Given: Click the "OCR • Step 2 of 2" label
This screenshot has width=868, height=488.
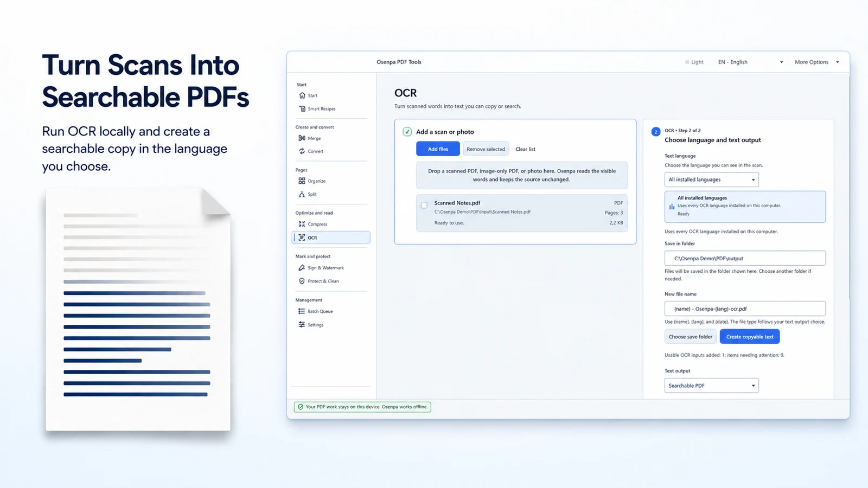Looking at the screenshot, I should [x=682, y=131].
